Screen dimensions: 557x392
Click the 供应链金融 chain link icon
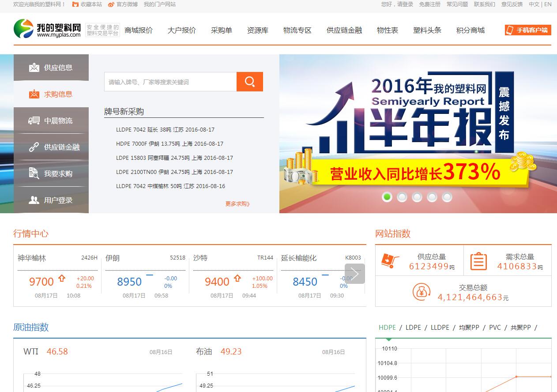[34, 147]
